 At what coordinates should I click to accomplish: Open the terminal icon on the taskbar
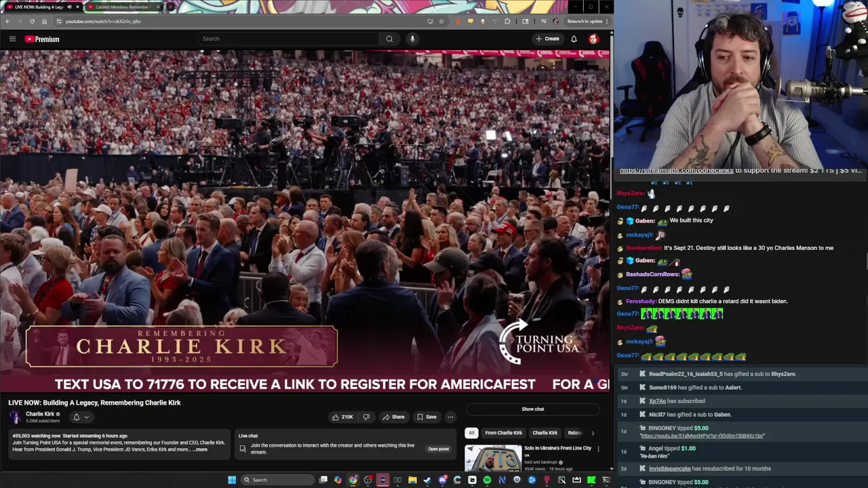pyautogui.click(x=606, y=480)
